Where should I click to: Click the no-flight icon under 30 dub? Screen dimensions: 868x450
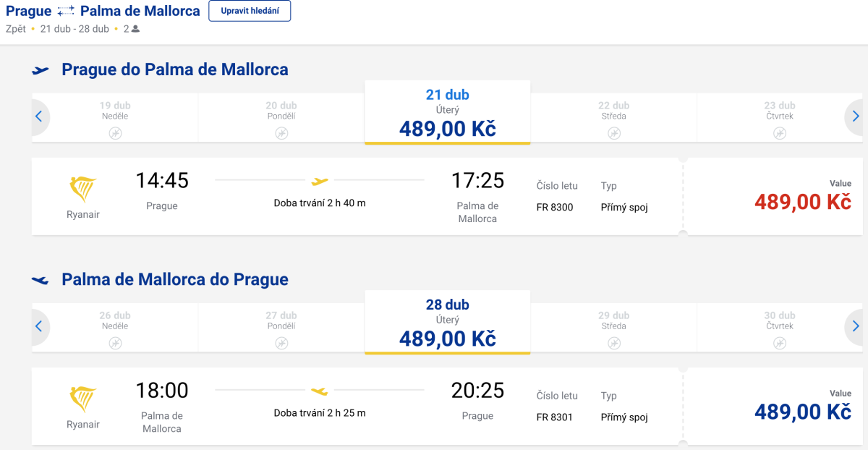780,343
